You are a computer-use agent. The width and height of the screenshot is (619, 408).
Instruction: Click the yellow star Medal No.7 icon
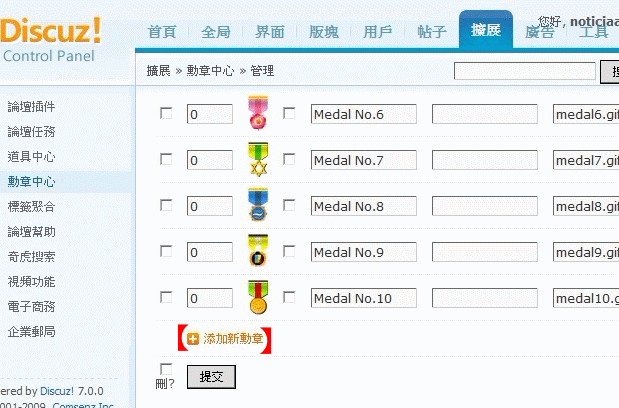pyautogui.click(x=258, y=159)
